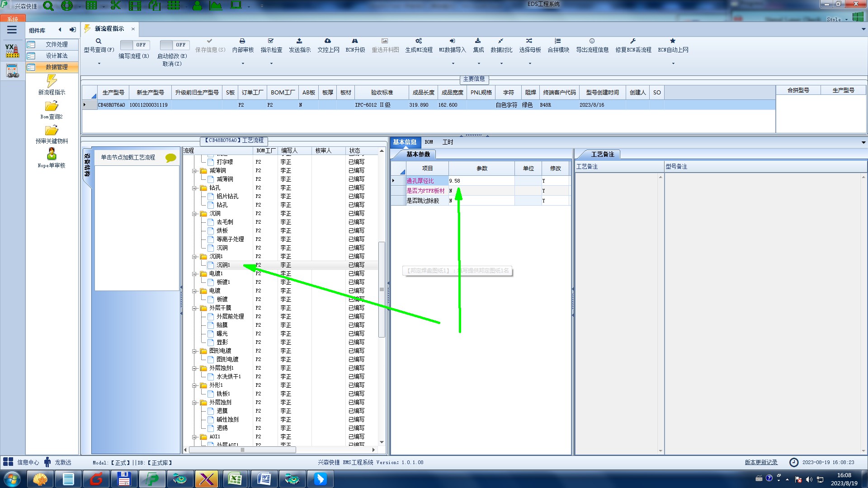Click the green film strip quick-access icon

pos(135,6)
